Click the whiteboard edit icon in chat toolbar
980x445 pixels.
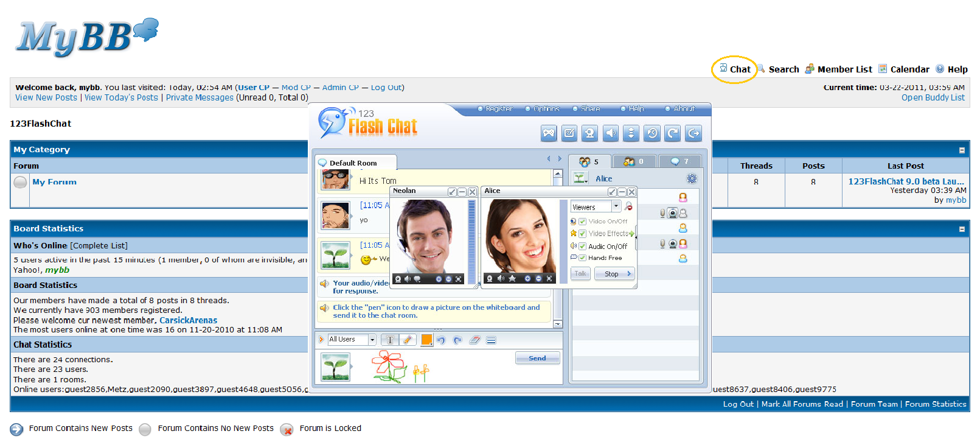pyautogui.click(x=569, y=133)
